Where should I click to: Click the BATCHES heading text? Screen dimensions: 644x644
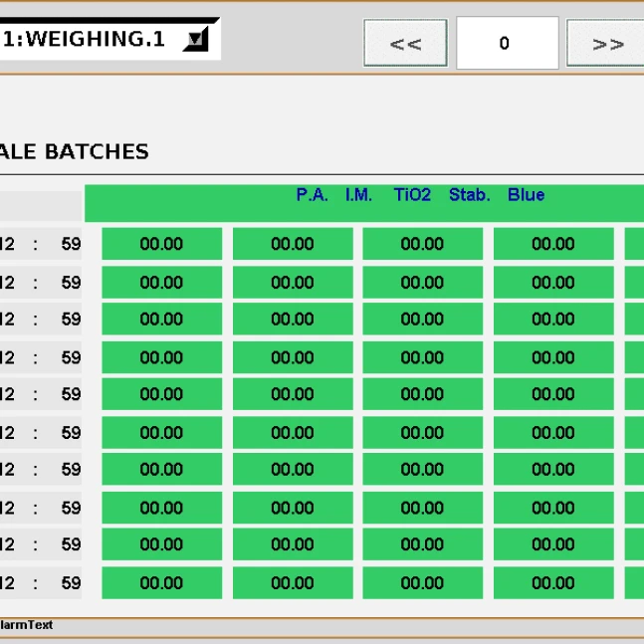[97, 152]
